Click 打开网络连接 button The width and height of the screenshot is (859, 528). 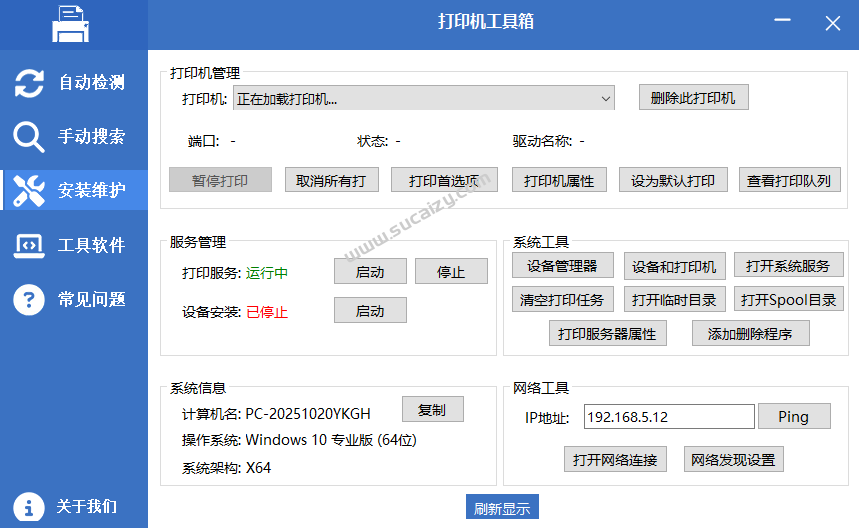coord(615,459)
